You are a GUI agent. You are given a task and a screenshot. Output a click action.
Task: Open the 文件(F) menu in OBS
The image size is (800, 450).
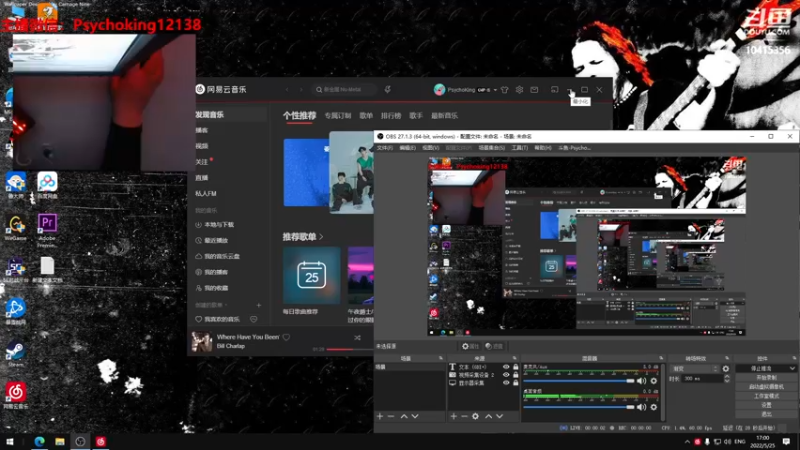point(385,148)
